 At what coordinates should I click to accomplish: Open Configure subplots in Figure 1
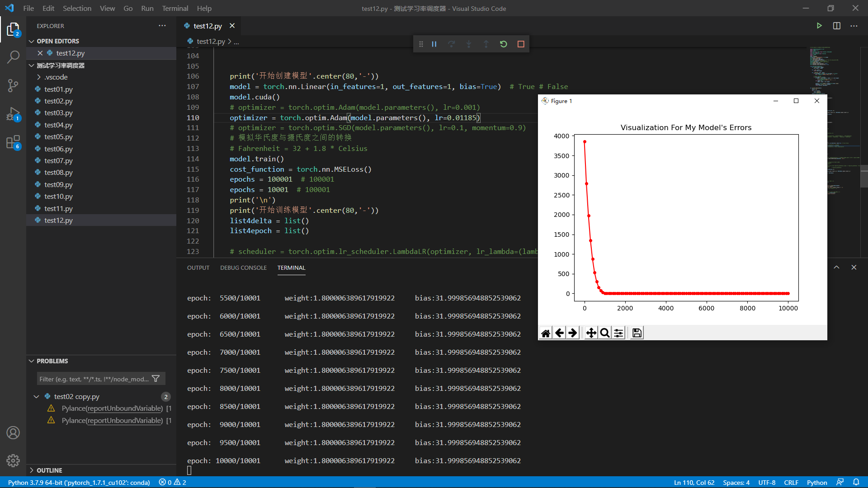tap(618, 333)
